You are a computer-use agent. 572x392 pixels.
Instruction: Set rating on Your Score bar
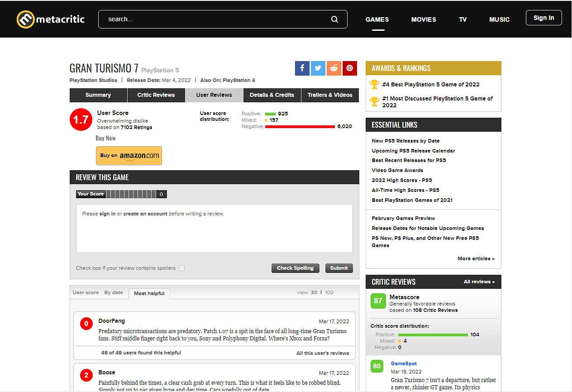131,194
